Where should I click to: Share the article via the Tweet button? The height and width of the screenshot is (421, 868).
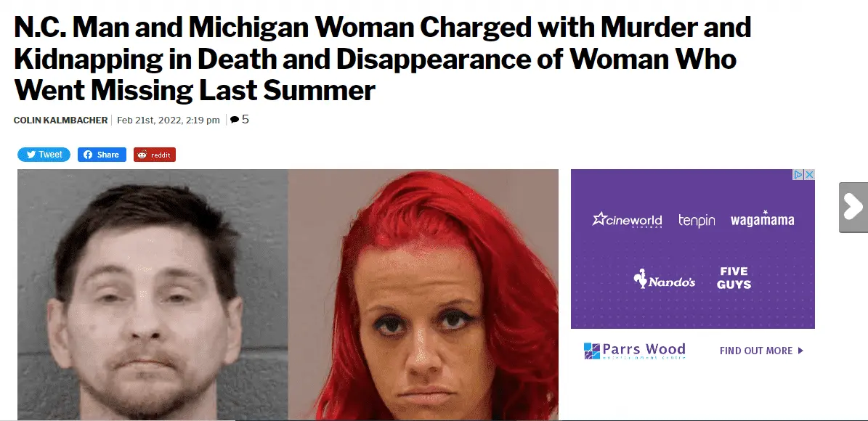(44, 155)
